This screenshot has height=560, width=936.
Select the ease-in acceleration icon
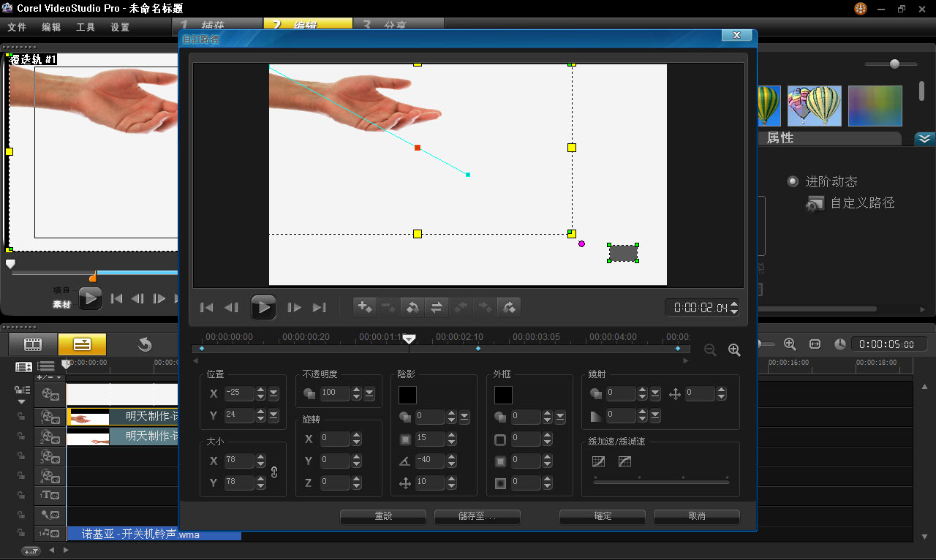coord(599,461)
